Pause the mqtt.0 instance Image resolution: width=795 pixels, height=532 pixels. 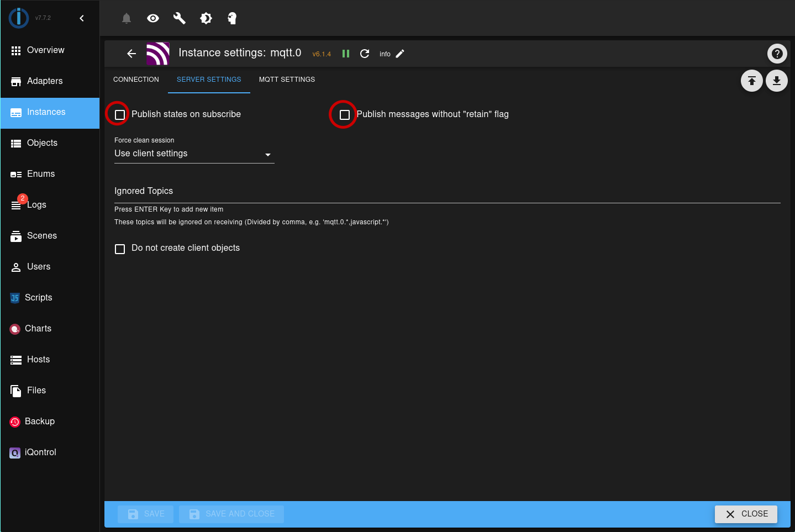[345, 54]
